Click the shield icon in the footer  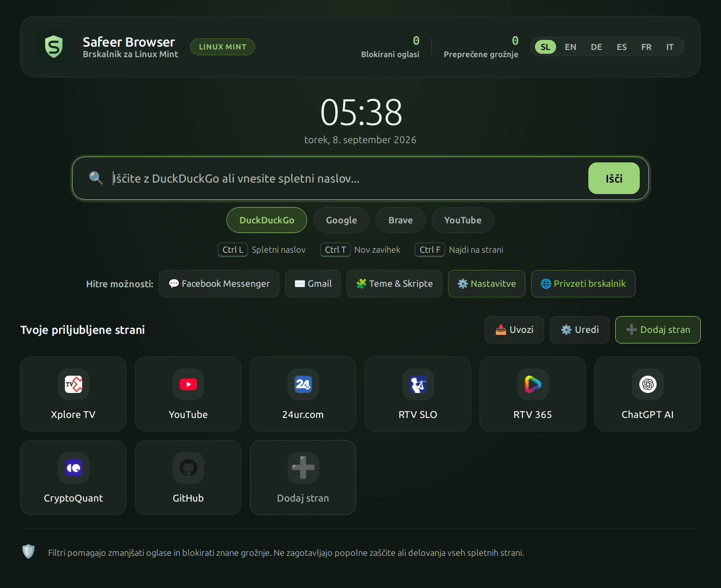29,551
